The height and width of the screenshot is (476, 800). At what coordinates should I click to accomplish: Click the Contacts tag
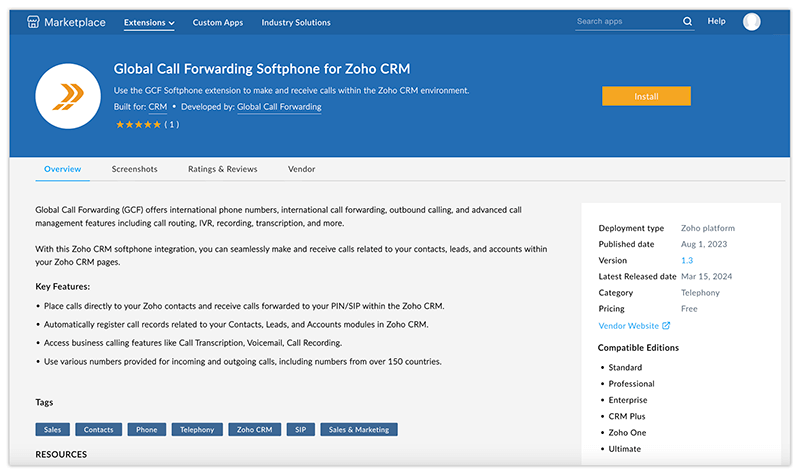tap(98, 430)
